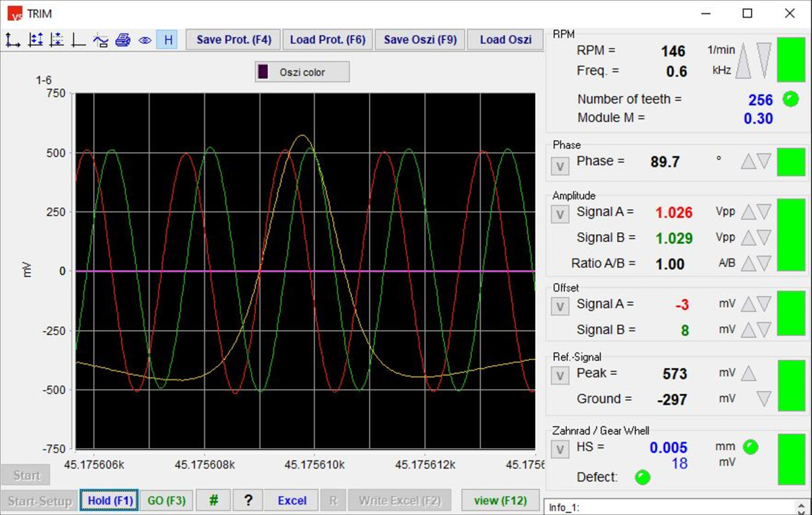Click the plain axes toolbar icon

point(78,40)
